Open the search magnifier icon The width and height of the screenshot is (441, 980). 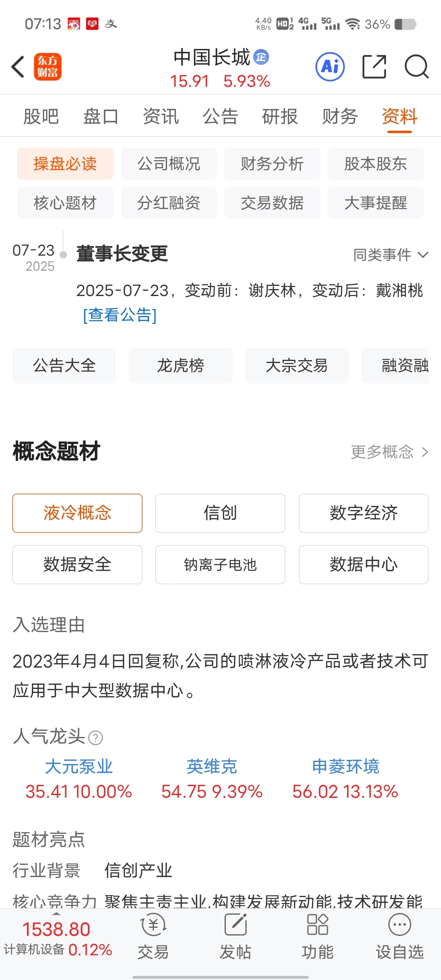point(416,67)
